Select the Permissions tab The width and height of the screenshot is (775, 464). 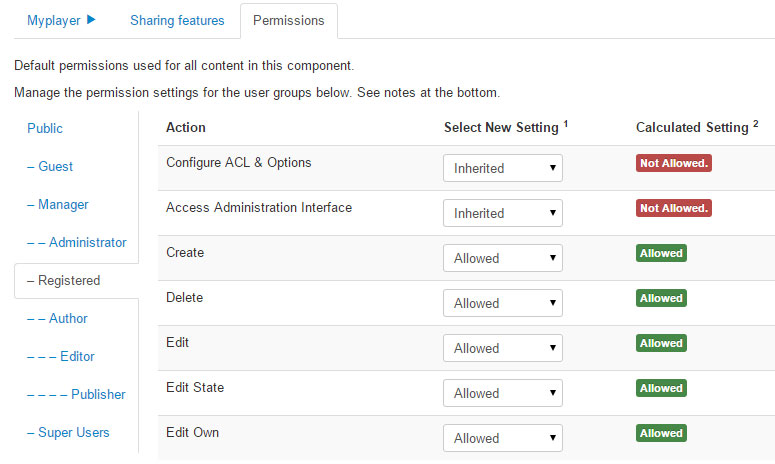pyautogui.click(x=289, y=20)
